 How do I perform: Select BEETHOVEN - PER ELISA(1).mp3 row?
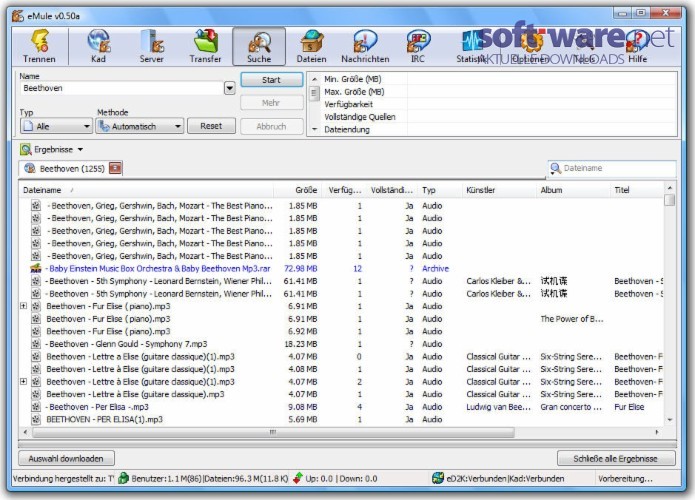(341, 419)
